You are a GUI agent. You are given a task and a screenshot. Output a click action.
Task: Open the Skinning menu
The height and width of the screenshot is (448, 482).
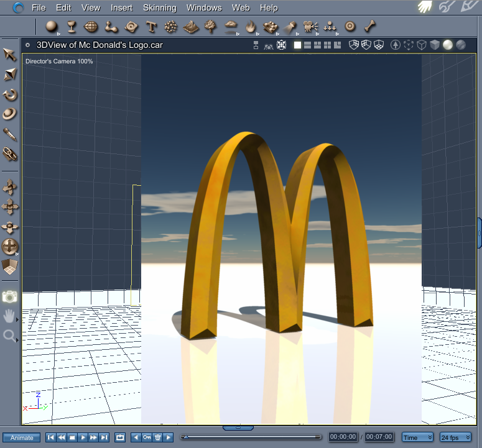160,7
